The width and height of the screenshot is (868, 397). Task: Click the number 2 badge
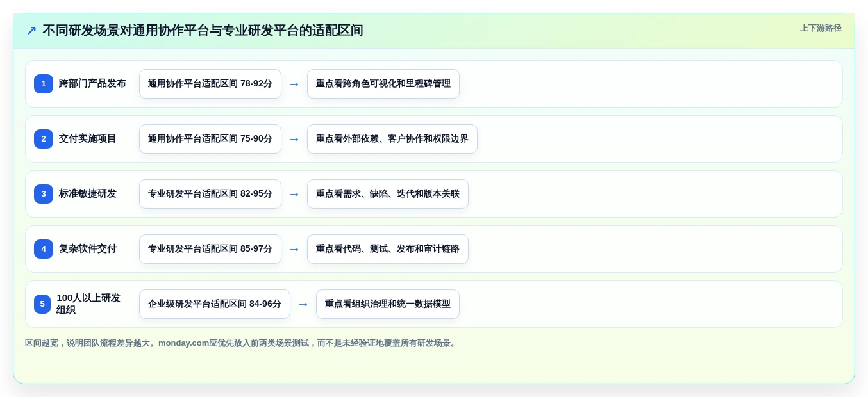44,139
